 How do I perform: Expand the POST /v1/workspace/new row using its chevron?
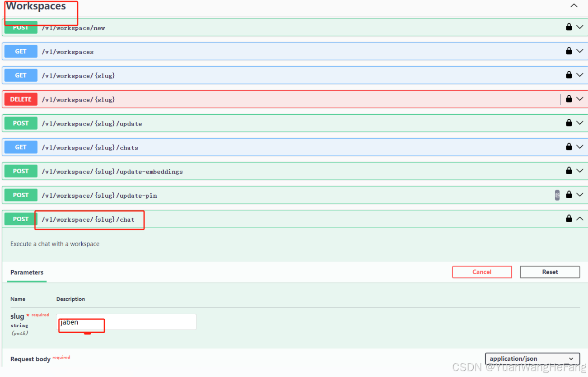pos(580,27)
